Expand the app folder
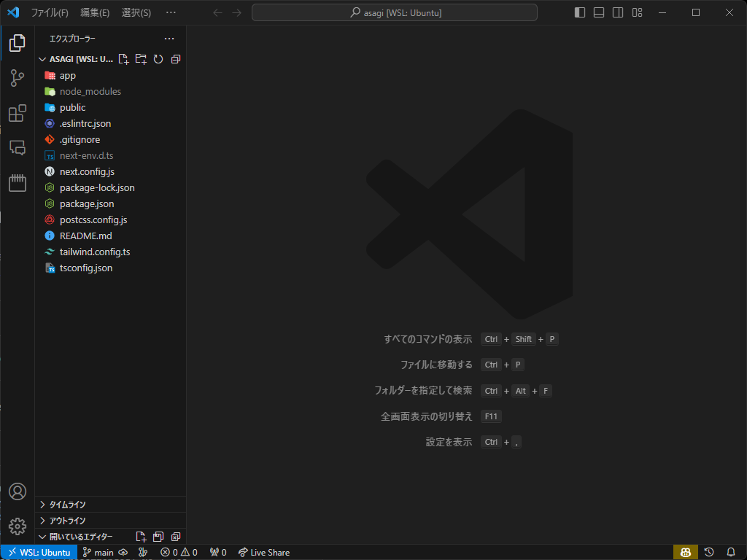 point(111,75)
